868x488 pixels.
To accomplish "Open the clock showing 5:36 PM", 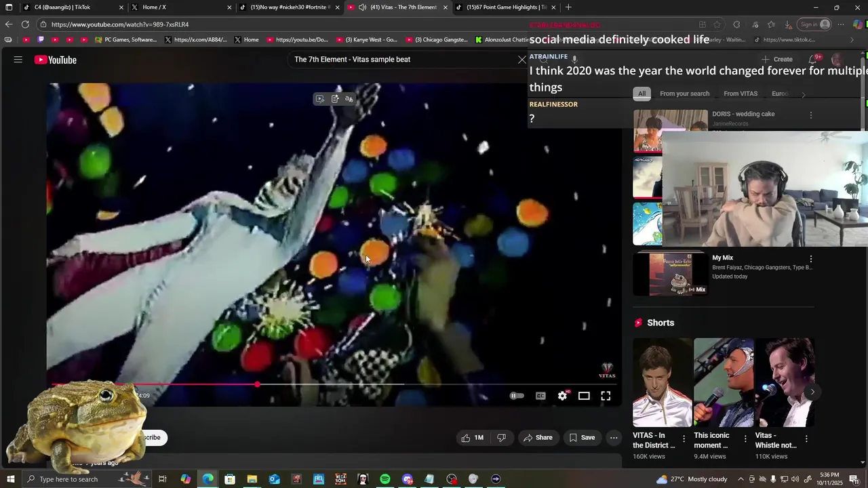I will [829, 479].
